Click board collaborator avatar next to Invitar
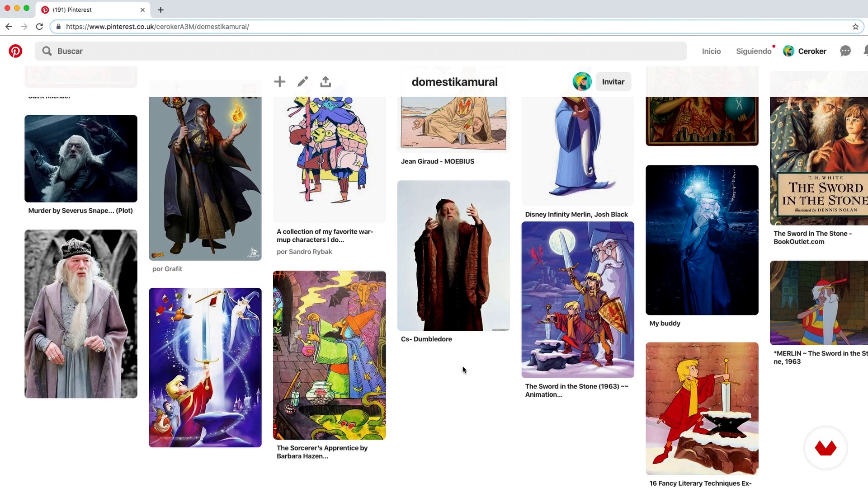The width and height of the screenshot is (868, 488). pyautogui.click(x=582, y=82)
